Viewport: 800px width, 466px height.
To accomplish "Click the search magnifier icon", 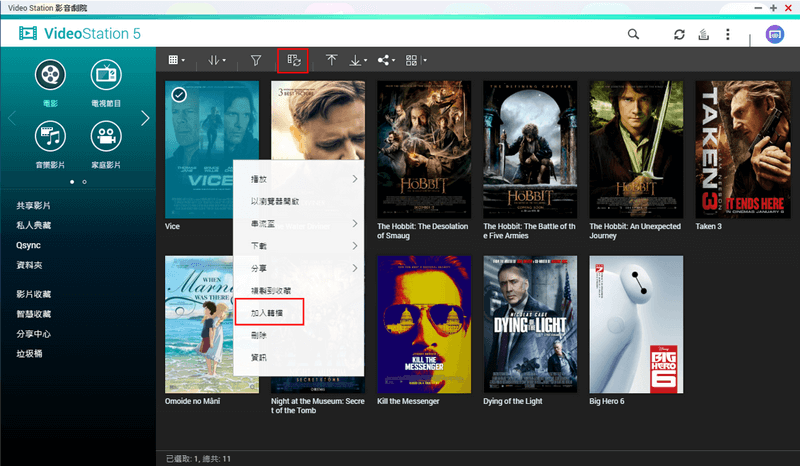I will 633,34.
